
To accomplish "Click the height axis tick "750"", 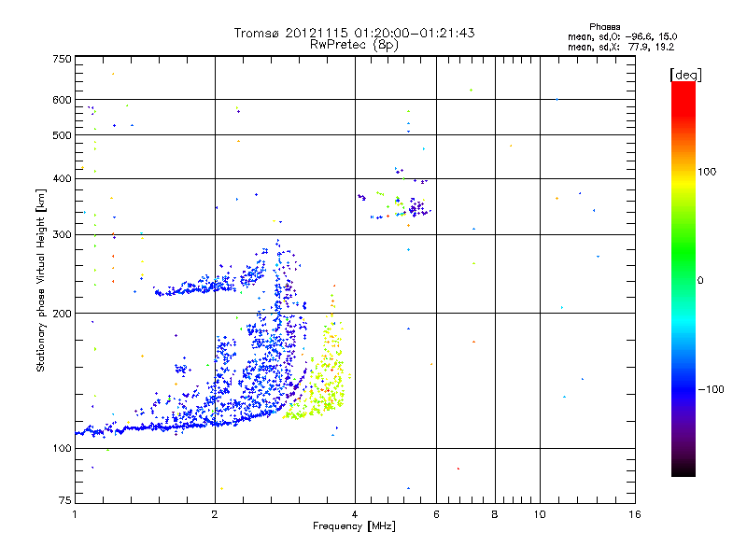I will 62,59.
